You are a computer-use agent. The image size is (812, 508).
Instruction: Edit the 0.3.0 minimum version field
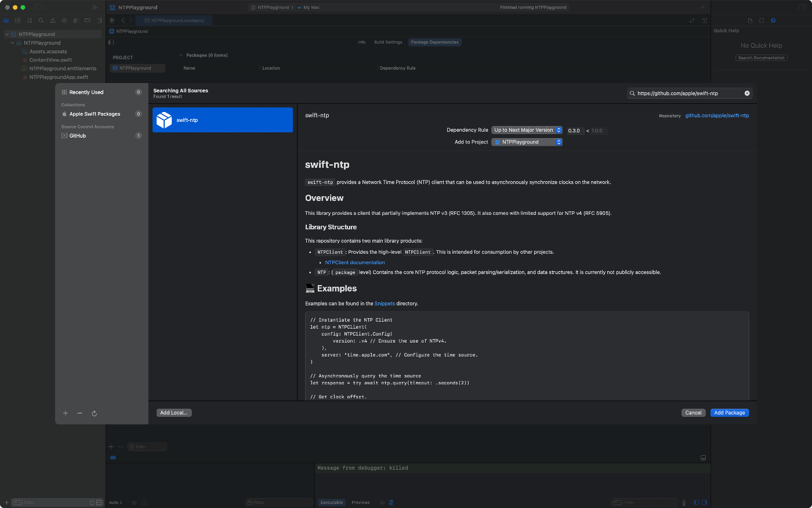pos(575,131)
